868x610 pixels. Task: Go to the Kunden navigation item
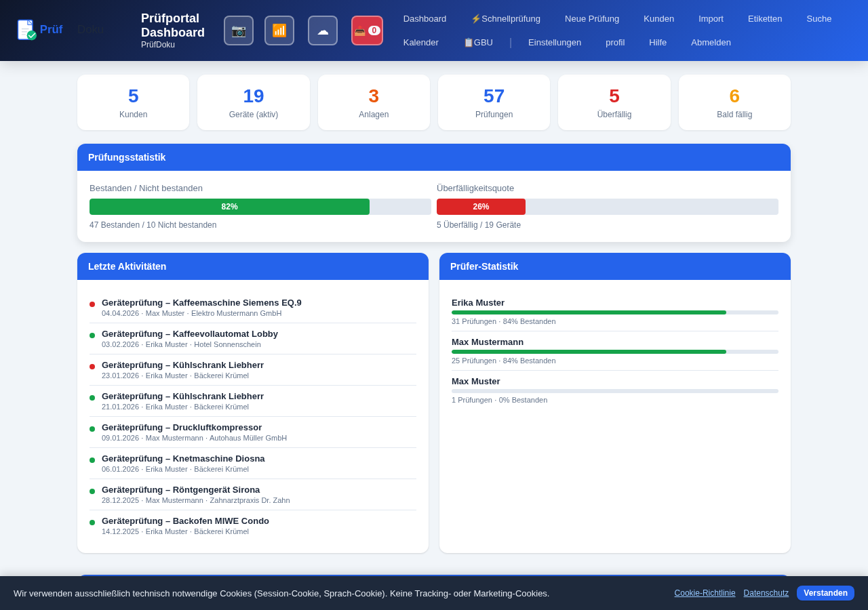[x=658, y=18]
